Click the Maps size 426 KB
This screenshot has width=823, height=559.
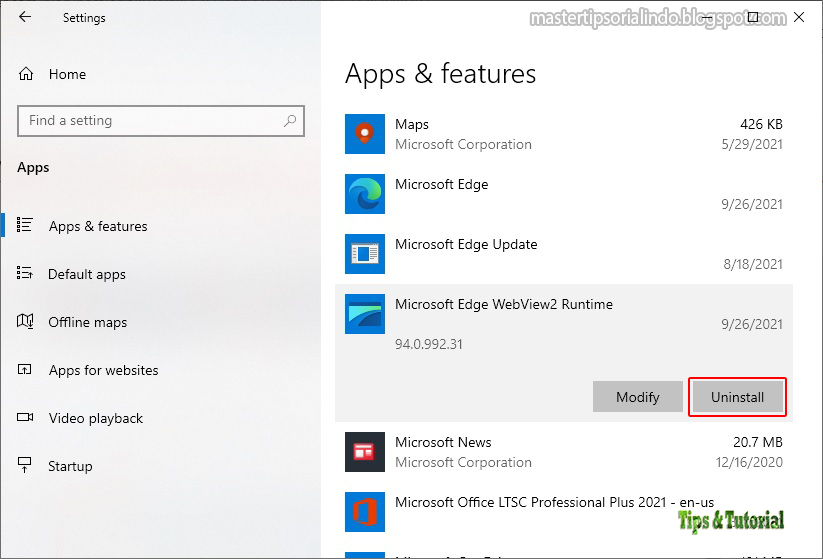pyautogui.click(x=761, y=124)
